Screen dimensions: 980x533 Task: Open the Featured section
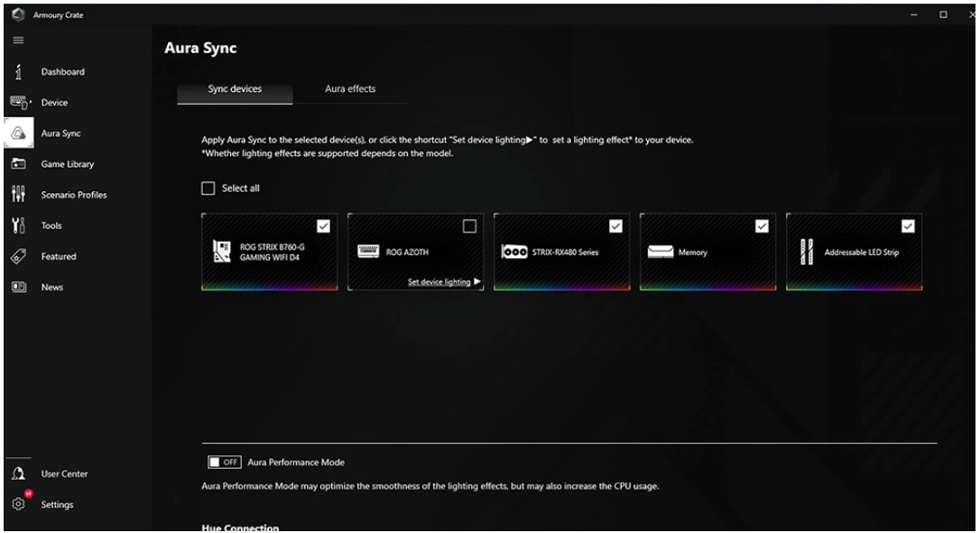(59, 256)
